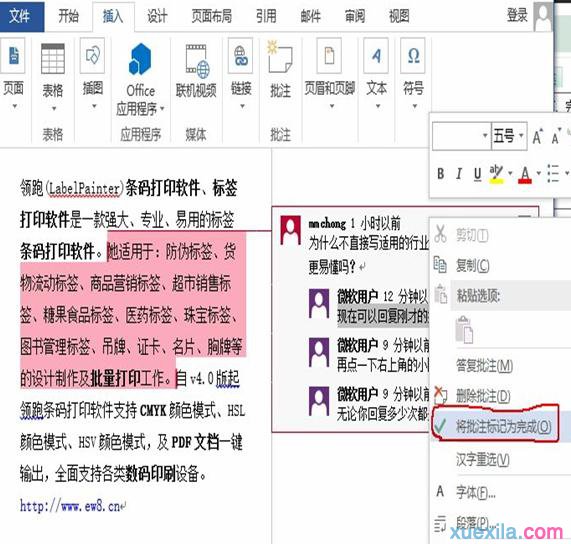Open the 设计 ribbon tab

pos(157,16)
